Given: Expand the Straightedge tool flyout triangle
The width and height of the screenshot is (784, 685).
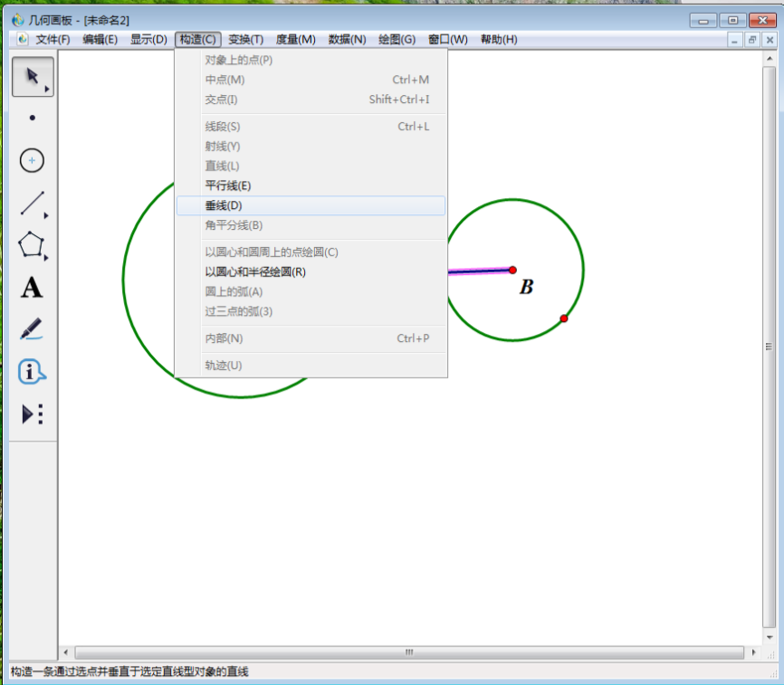Looking at the screenshot, I should (46, 216).
